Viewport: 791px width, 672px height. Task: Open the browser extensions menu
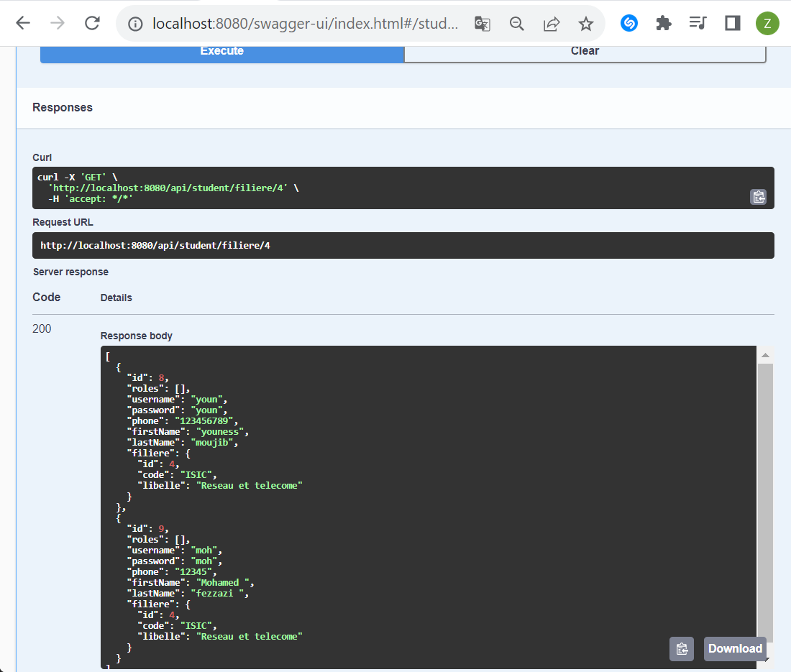pyautogui.click(x=663, y=23)
